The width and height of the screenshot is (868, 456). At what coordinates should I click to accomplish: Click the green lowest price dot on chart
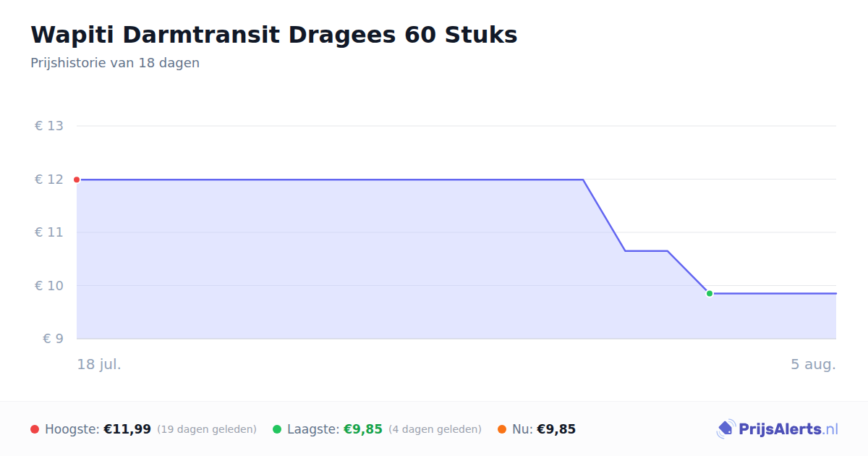(710, 293)
